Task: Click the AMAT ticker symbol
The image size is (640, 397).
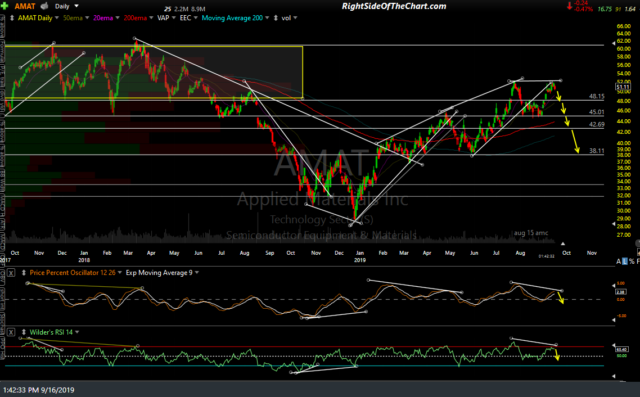Action: tap(25, 6)
